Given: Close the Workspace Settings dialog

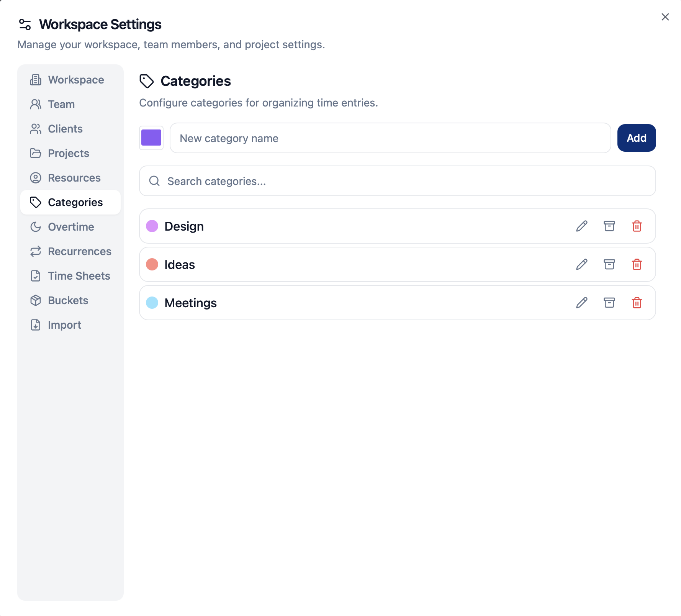Looking at the screenshot, I should click(665, 17).
